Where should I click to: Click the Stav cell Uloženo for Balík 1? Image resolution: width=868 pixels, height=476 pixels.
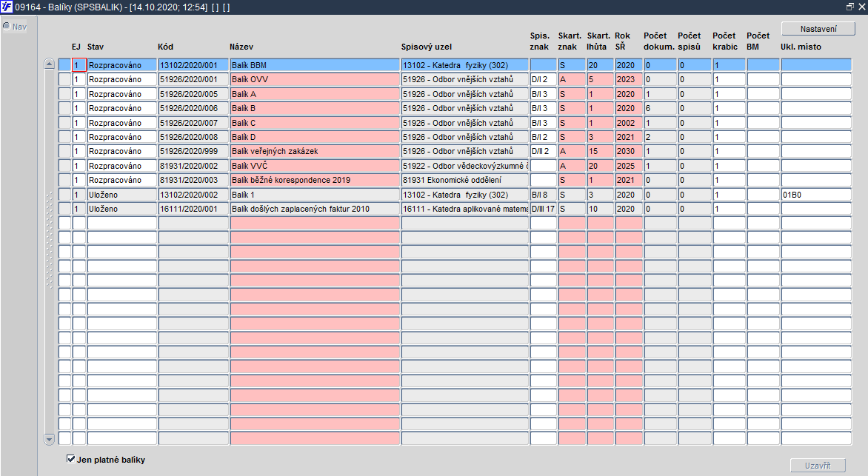coord(121,194)
